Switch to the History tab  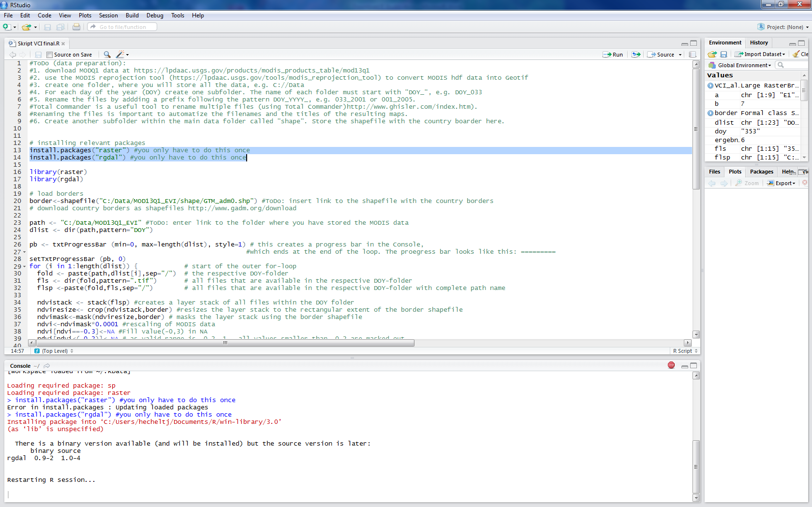click(759, 43)
